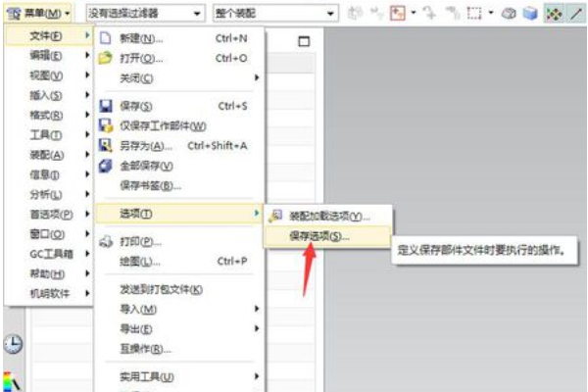Click the red selection box toolbar icon

pos(398,14)
